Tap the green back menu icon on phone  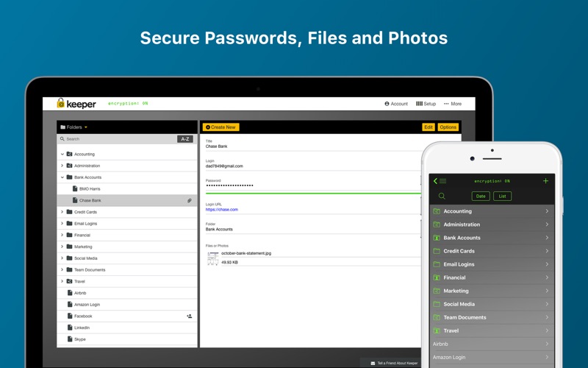pos(440,181)
